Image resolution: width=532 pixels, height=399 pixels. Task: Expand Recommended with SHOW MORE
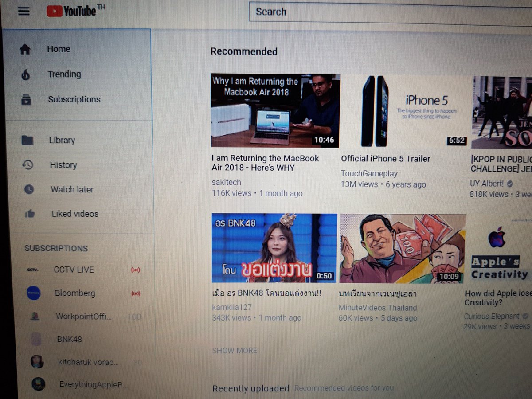(x=235, y=350)
